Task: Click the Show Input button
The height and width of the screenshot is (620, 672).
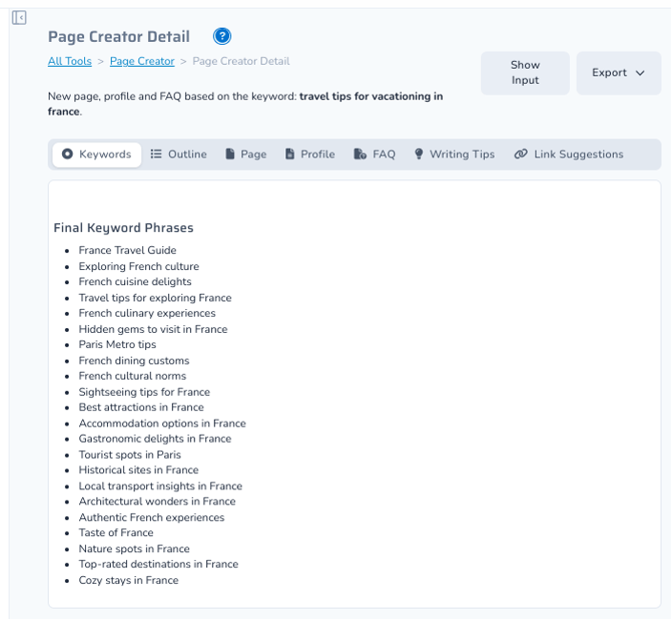Action: [525, 72]
